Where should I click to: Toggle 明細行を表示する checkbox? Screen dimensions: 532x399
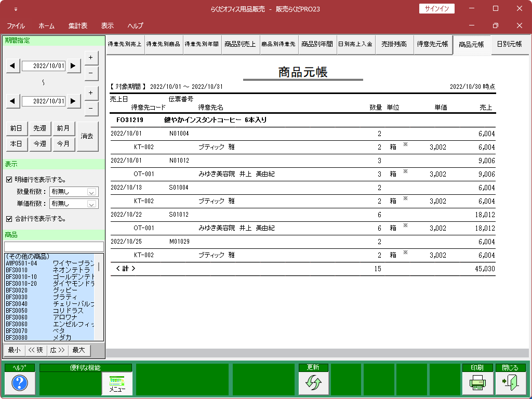9,180
